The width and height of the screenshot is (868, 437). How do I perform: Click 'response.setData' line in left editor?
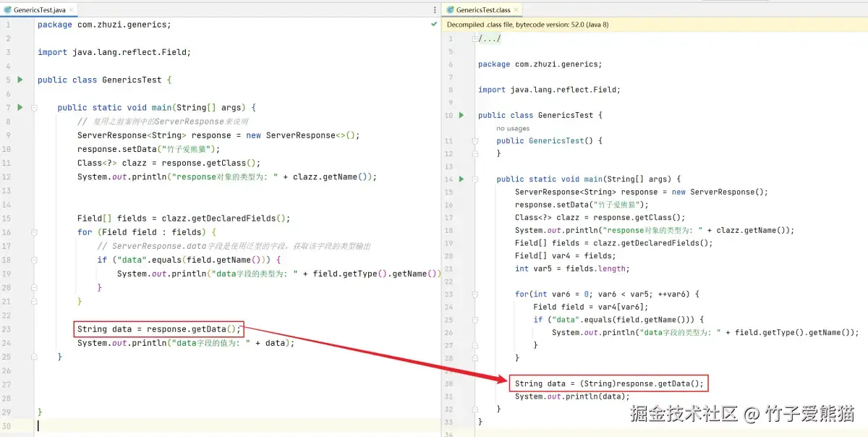[x=149, y=149]
